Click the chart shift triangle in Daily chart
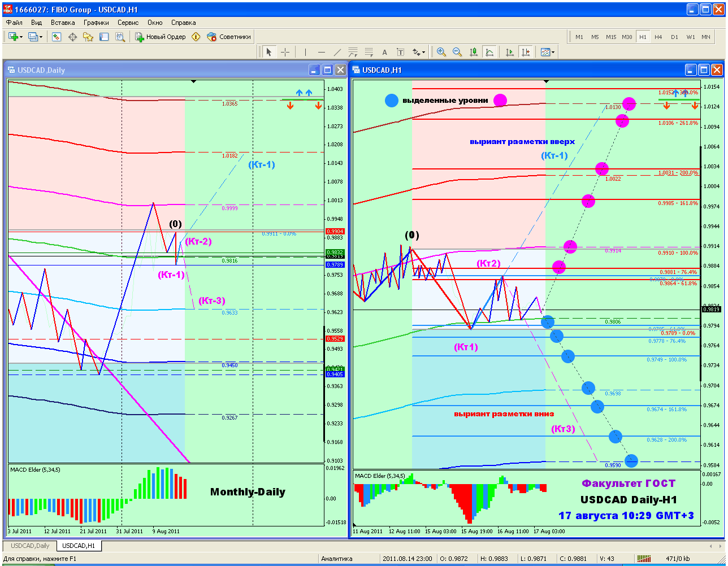This screenshot has height=566, width=728. [194, 82]
